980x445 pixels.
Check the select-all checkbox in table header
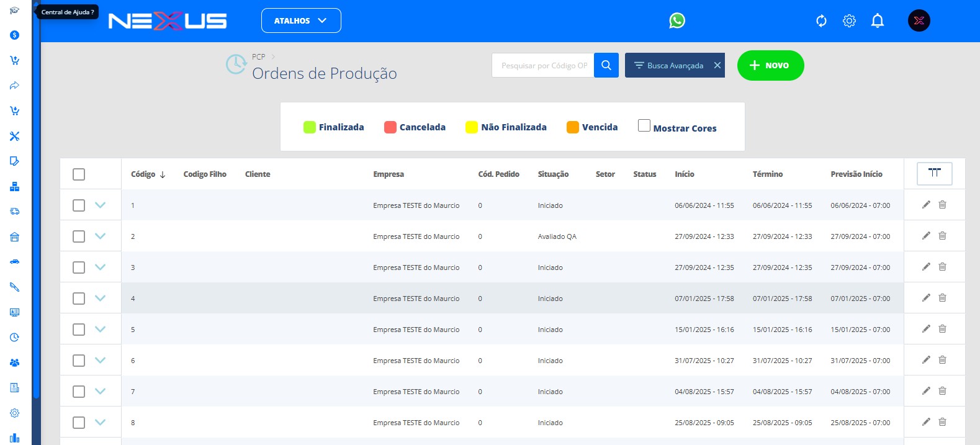[x=79, y=174]
